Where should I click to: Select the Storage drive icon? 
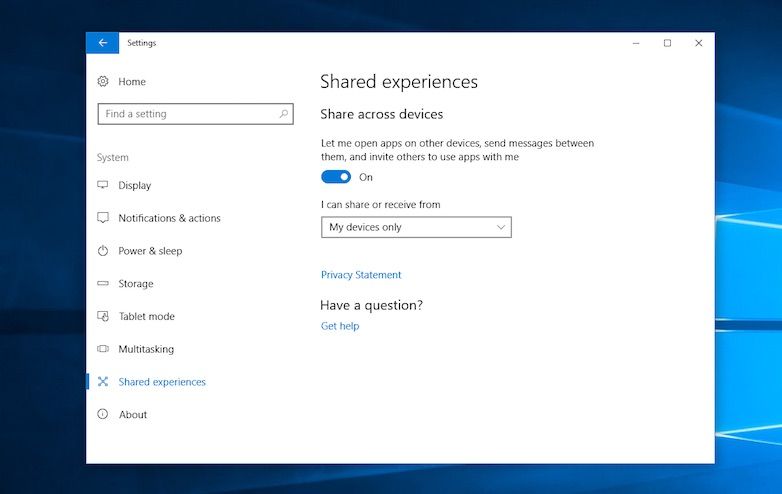pos(103,283)
